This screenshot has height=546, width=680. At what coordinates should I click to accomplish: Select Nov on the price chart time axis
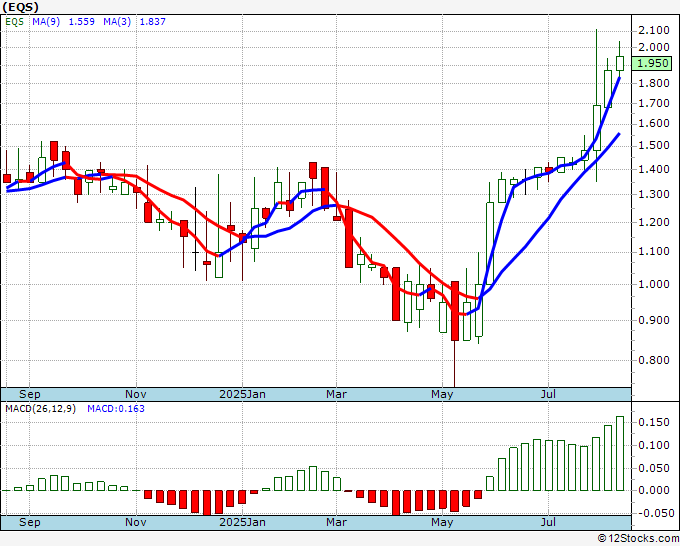(136, 394)
